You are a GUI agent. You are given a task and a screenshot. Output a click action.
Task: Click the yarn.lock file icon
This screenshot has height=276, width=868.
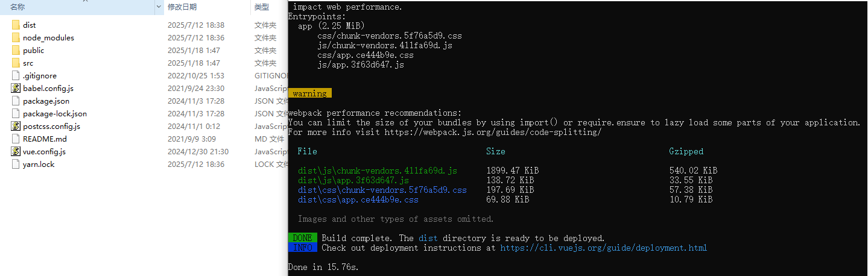click(16, 165)
